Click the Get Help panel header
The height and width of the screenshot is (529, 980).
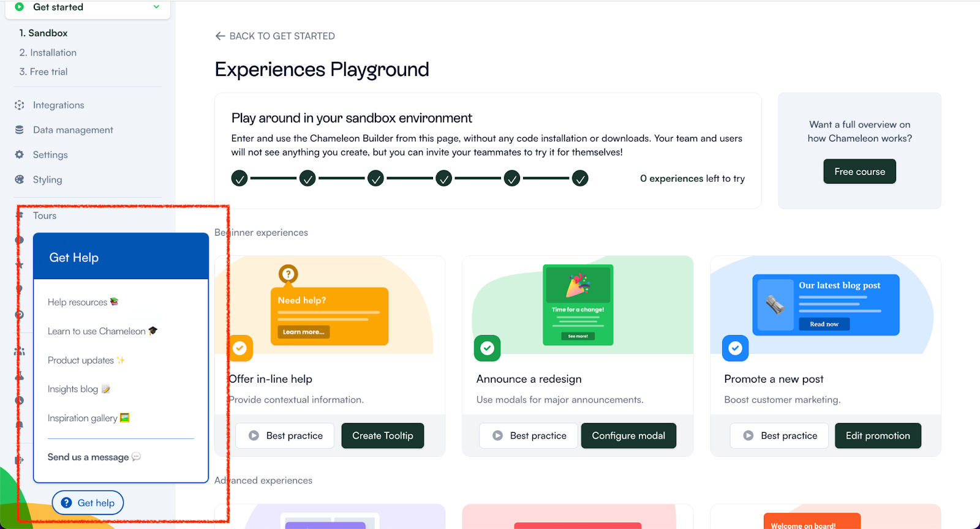click(x=121, y=257)
